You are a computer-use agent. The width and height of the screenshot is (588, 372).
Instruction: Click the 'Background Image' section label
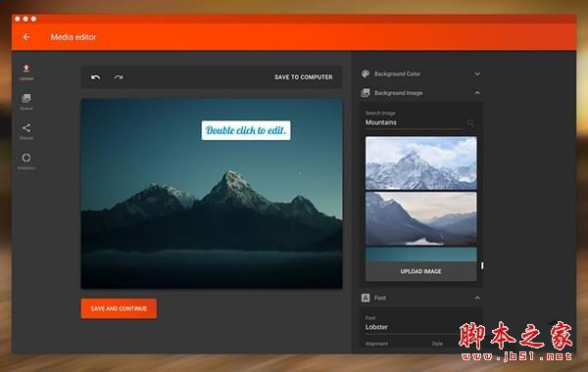pyautogui.click(x=398, y=93)
